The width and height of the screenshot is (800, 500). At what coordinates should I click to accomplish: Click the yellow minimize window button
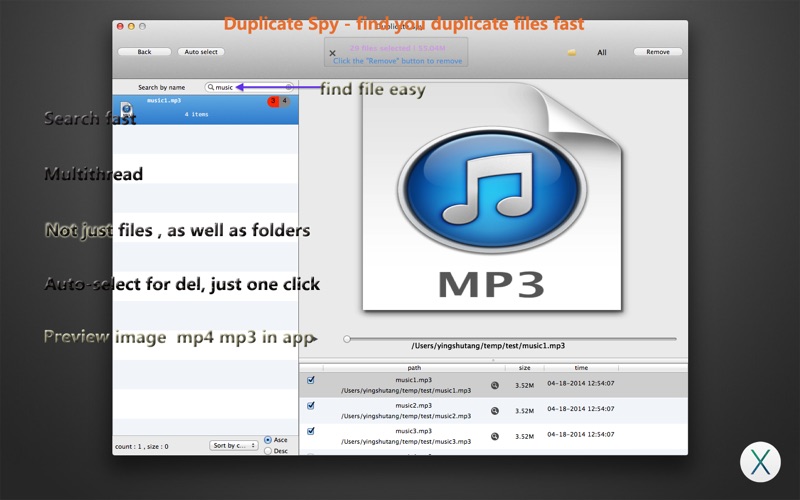[x=131, y=26]
